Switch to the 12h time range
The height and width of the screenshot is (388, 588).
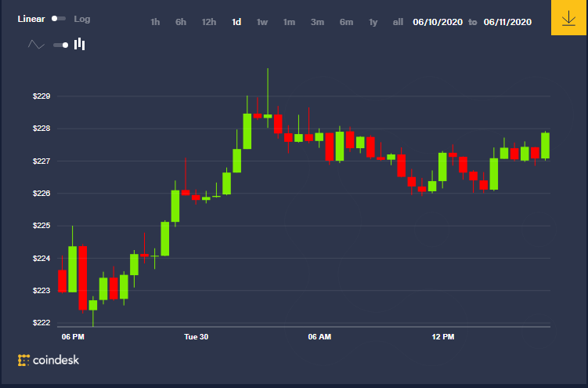pos(209,22)
